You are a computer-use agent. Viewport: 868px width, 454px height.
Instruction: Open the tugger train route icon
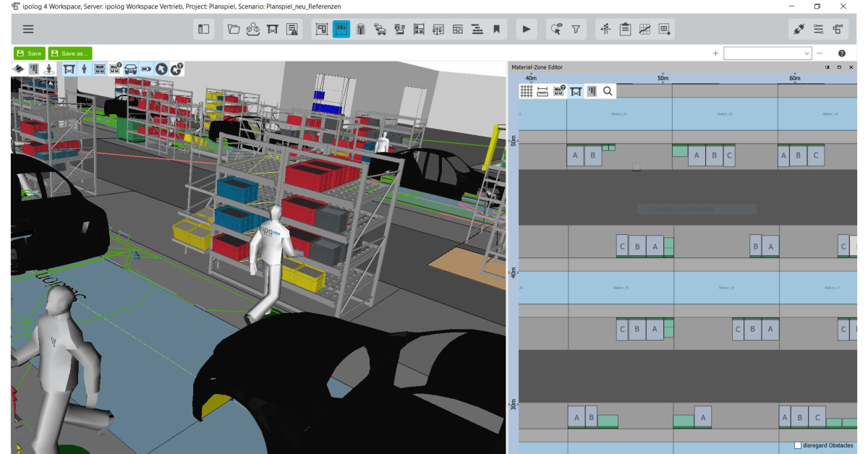tap(361, 30)
